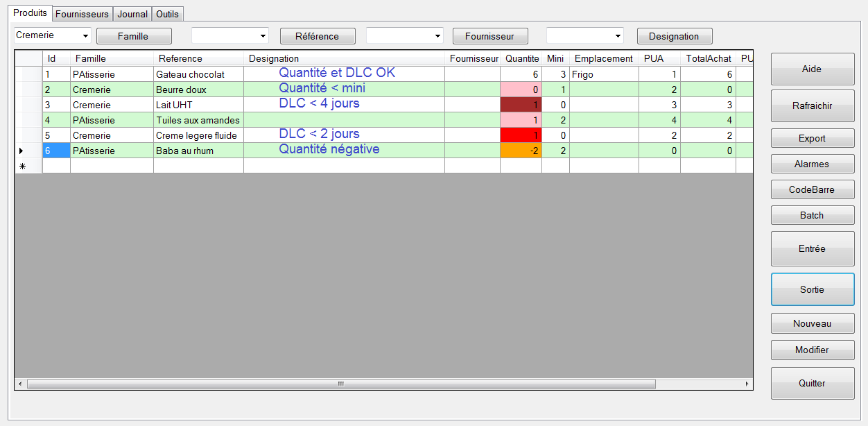Click the CodeBarre button

813,189
